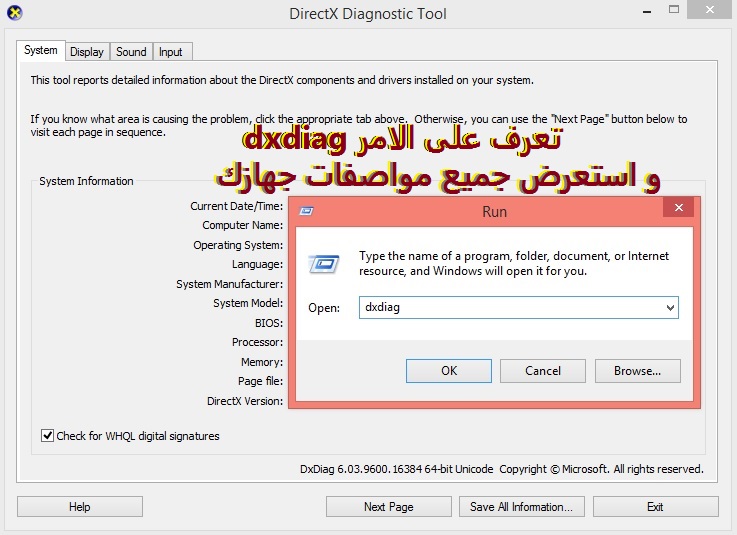Click the Computer Name label
This screenshot has width=737, height=535.
tap(243, 225)
